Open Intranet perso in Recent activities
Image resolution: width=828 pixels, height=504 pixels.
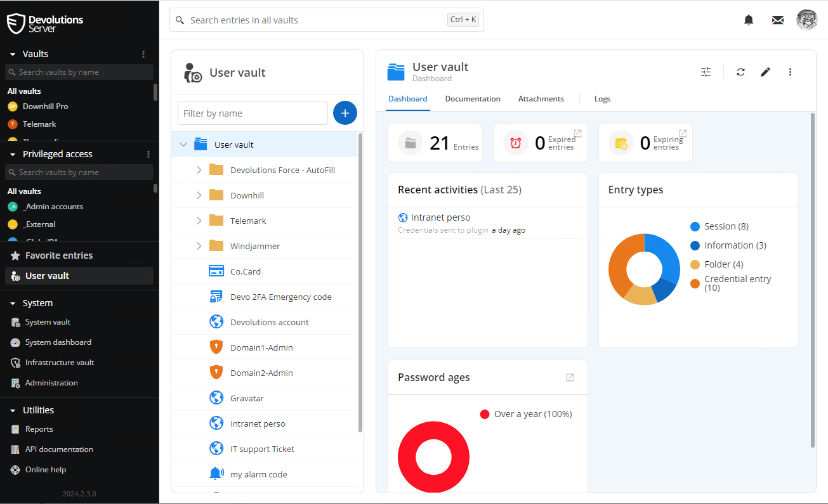click(440, 217)
